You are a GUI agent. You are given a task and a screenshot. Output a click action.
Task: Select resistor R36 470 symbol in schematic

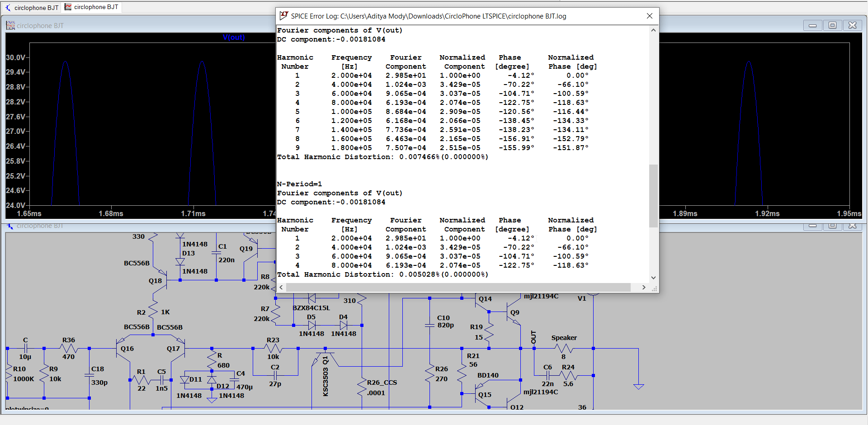tap(69, 349)
